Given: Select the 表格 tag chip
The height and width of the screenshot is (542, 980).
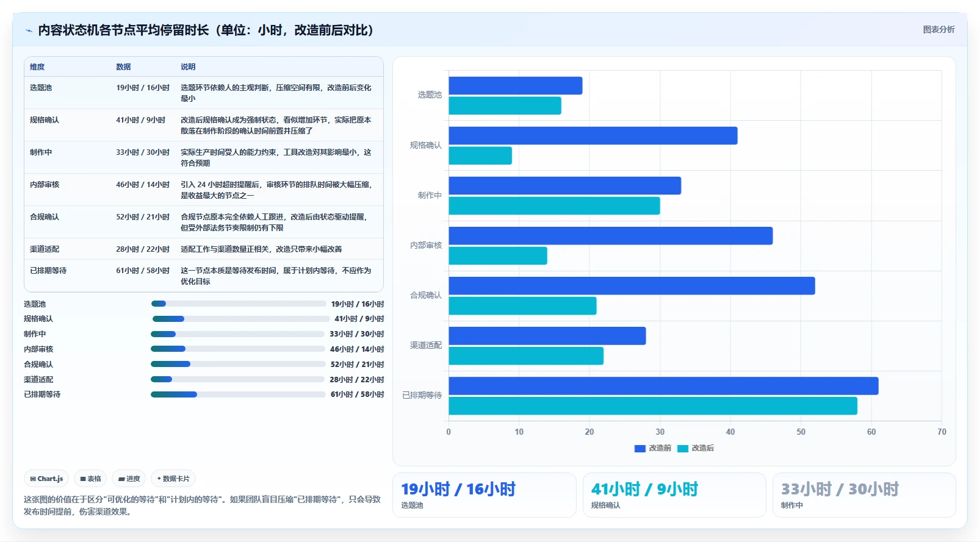Looking at the screenshot, I should 90,479.
